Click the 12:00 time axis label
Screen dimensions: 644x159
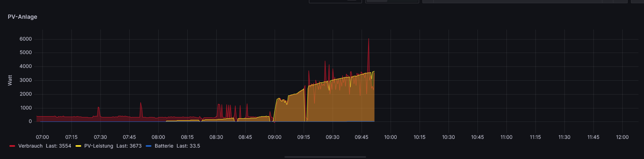point(622,137)
